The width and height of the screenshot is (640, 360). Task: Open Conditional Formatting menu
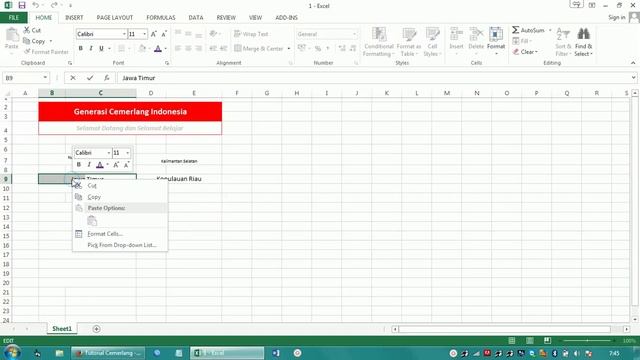click(x=378, y=42)
